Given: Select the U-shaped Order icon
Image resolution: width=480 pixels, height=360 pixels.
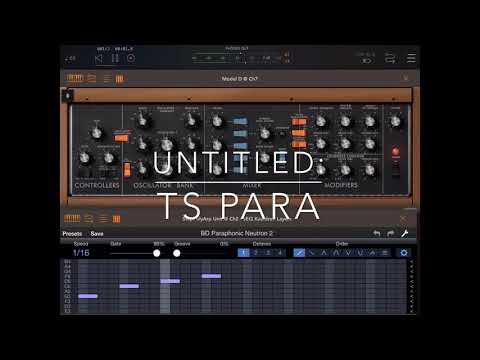Looking at the screenshot, I should tap(360, 253).
